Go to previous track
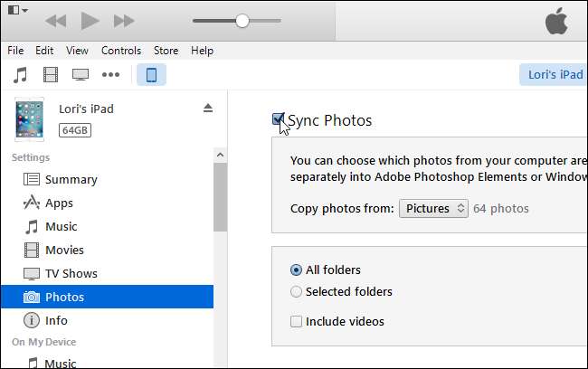 pos(55,20)
